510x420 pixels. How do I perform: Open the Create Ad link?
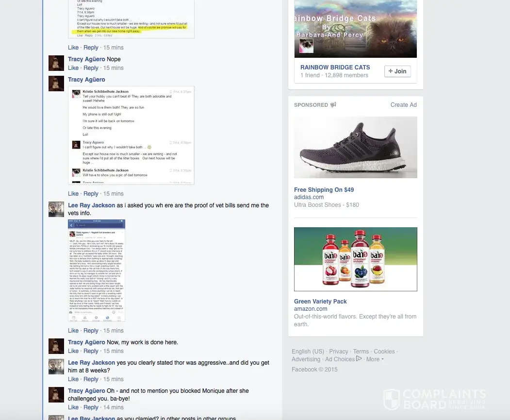403,105
